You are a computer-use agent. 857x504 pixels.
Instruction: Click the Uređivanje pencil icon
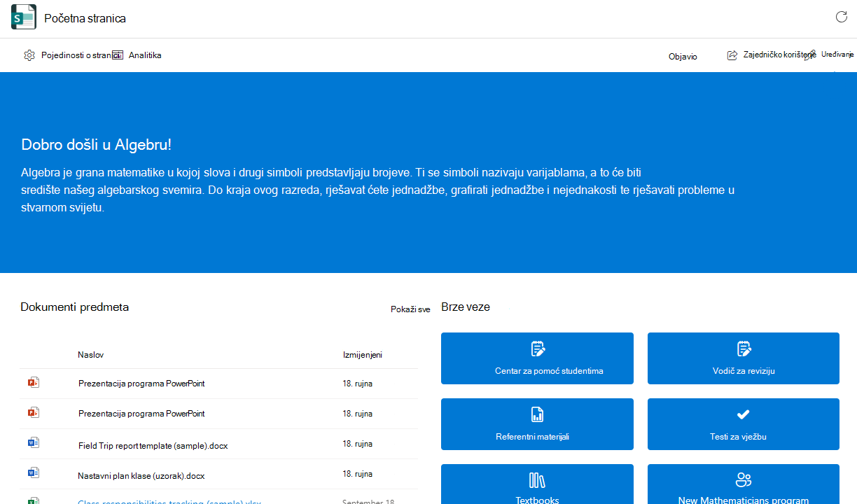pyautogui.click(x=810, y=55)
